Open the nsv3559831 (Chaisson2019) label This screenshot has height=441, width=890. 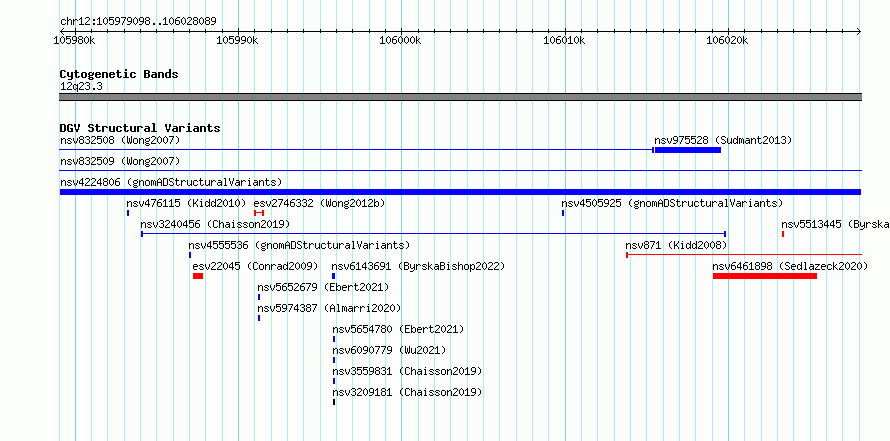[407, 371]
